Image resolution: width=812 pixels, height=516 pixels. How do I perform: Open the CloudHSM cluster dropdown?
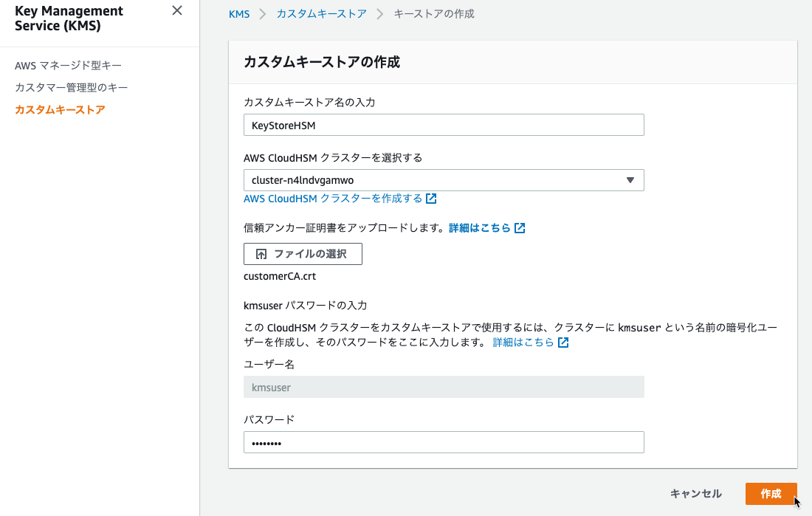click(444, 180)
